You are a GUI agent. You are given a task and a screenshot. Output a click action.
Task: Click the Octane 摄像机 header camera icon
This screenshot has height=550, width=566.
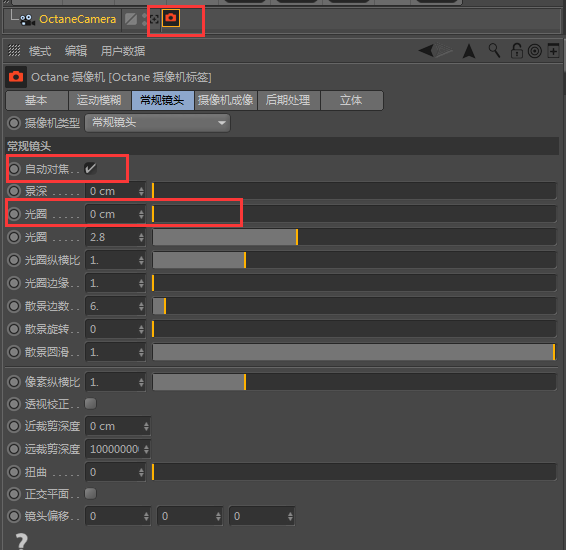[16, 77]
